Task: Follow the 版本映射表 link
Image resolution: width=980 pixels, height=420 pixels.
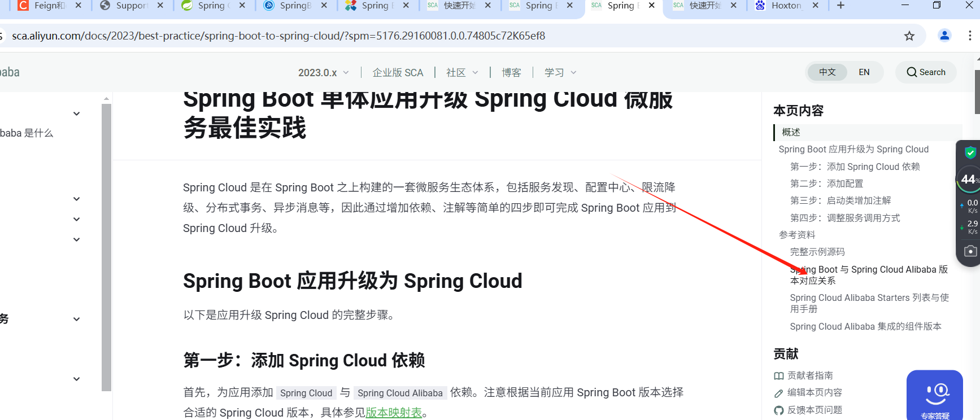Action: coord(394,413)
